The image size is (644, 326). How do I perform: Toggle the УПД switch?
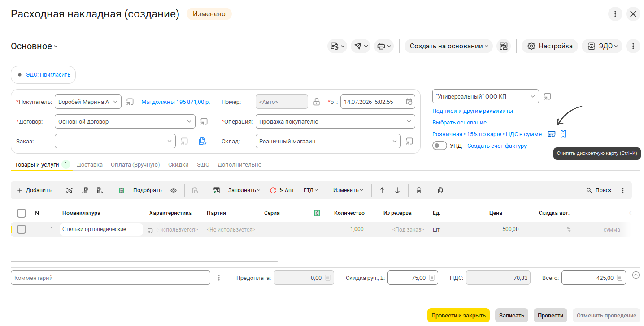pos(439,146)
